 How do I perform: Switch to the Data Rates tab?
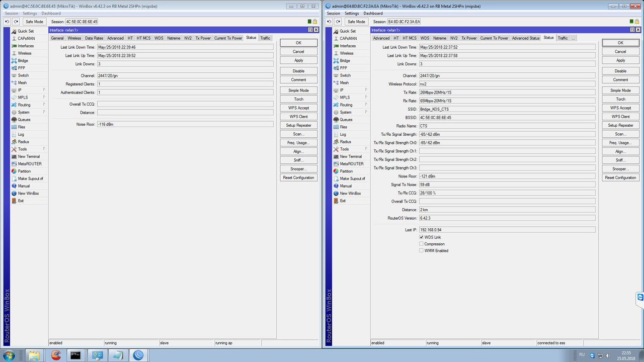tap(94, 38)
